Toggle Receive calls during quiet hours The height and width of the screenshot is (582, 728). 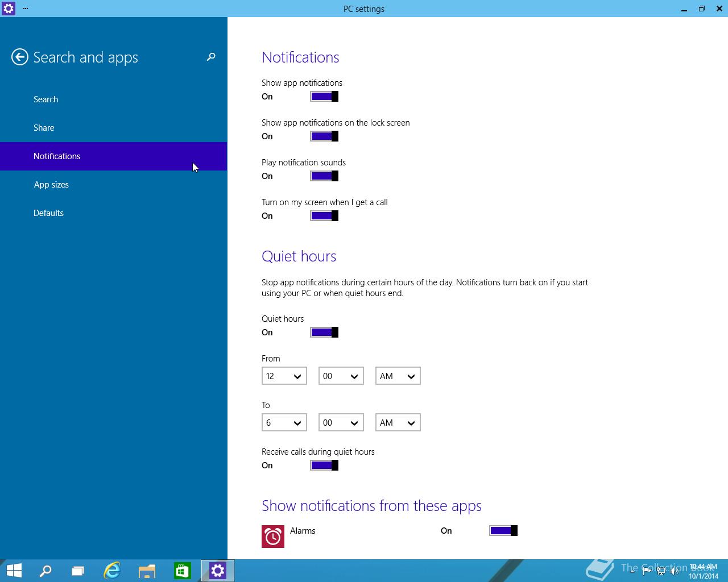pyautogui.click(x=324, y=465)
